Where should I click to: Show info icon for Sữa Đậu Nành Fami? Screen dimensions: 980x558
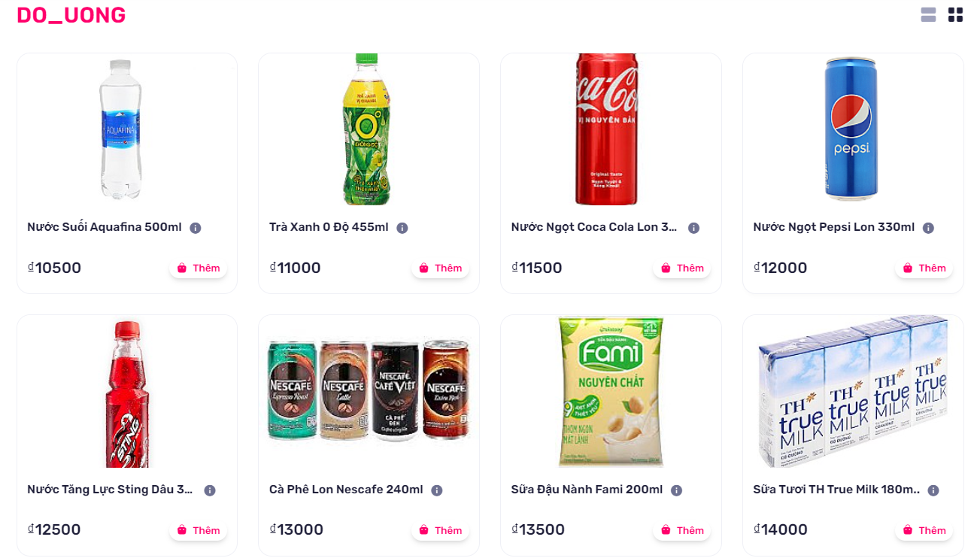pos(676,490)
